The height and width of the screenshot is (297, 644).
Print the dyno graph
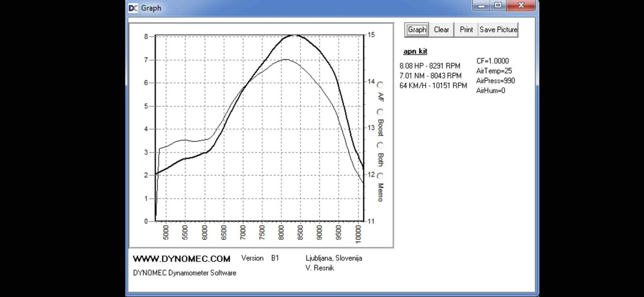[x=466, y=30]
